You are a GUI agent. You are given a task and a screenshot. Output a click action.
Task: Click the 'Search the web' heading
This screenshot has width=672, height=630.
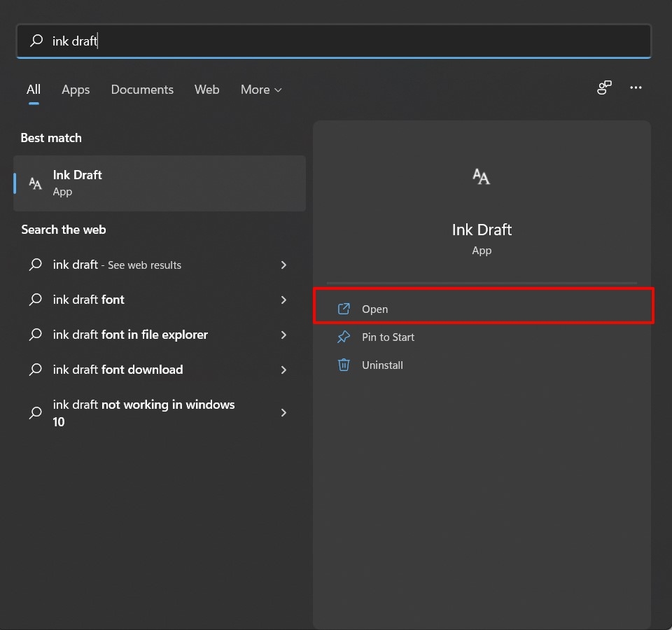[64, 230]
